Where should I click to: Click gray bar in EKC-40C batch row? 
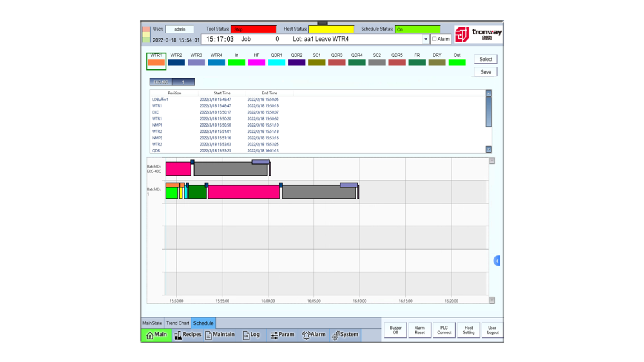231,169
